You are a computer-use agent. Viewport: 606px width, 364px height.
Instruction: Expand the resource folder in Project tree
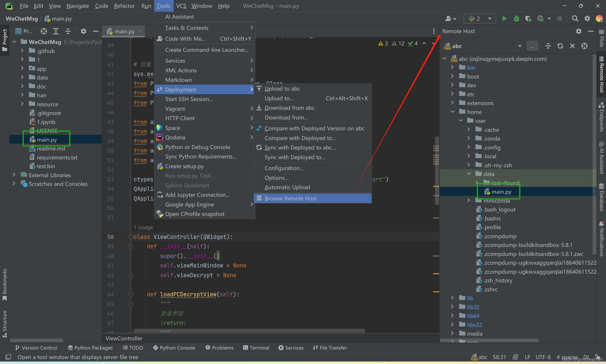[22, 104]
